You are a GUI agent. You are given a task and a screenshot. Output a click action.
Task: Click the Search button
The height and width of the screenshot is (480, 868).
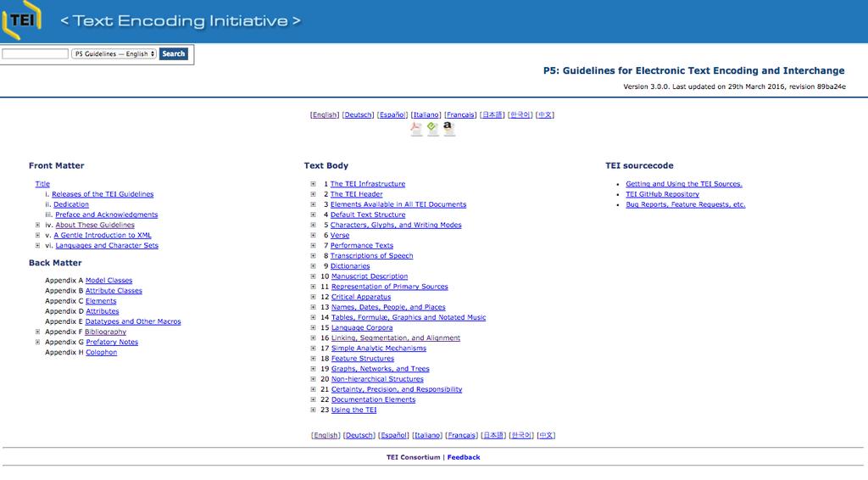pyautogui.click(x=173, y=53)
